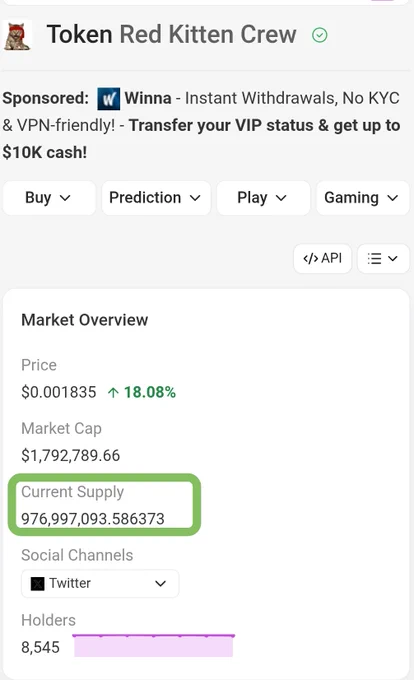Screen dimensions: 414x680
Task: Click the Current Supply value
Action: tap(93, 519)
